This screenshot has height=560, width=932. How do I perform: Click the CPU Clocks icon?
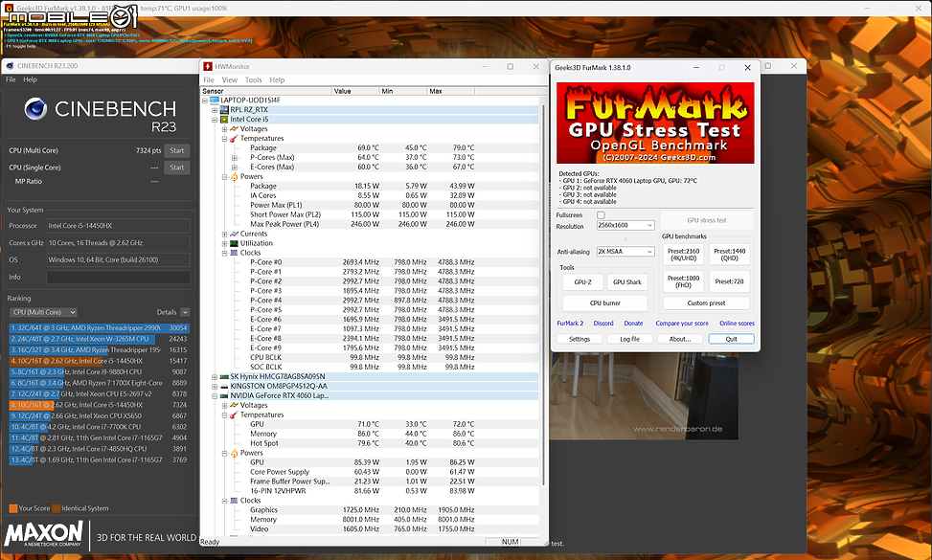[234, 253]
